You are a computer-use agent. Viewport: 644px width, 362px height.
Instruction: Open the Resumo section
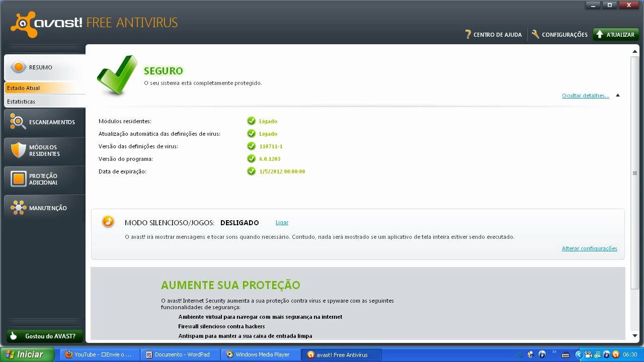click(44, 67)
